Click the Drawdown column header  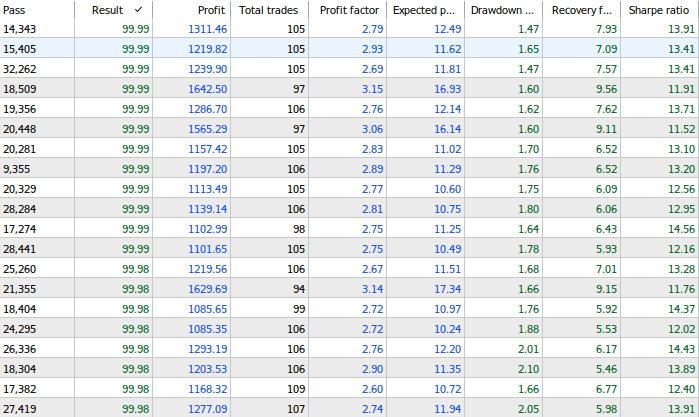[x=503, y=10]
